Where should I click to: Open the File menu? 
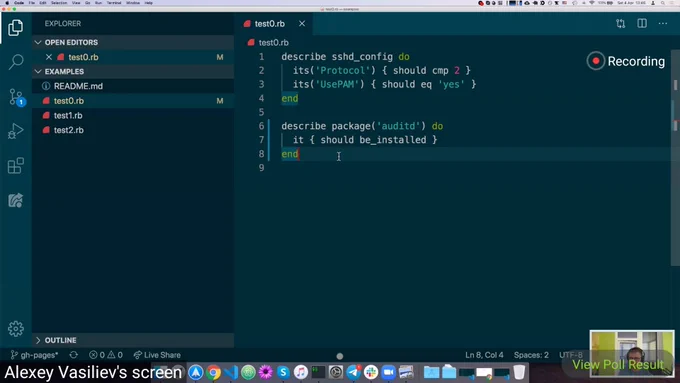tap(32, 3)
